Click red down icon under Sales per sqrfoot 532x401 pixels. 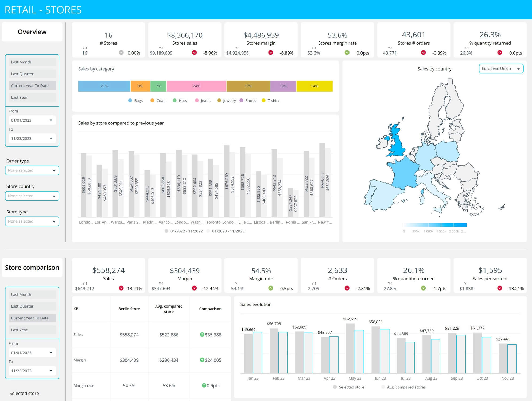499,288
